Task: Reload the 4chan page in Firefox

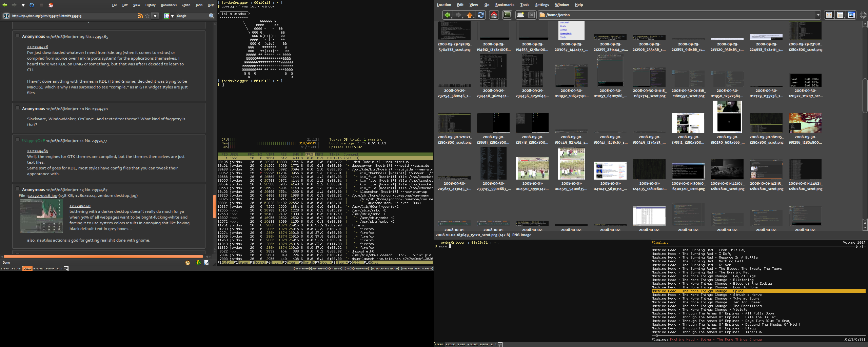Action: (32, 5)
